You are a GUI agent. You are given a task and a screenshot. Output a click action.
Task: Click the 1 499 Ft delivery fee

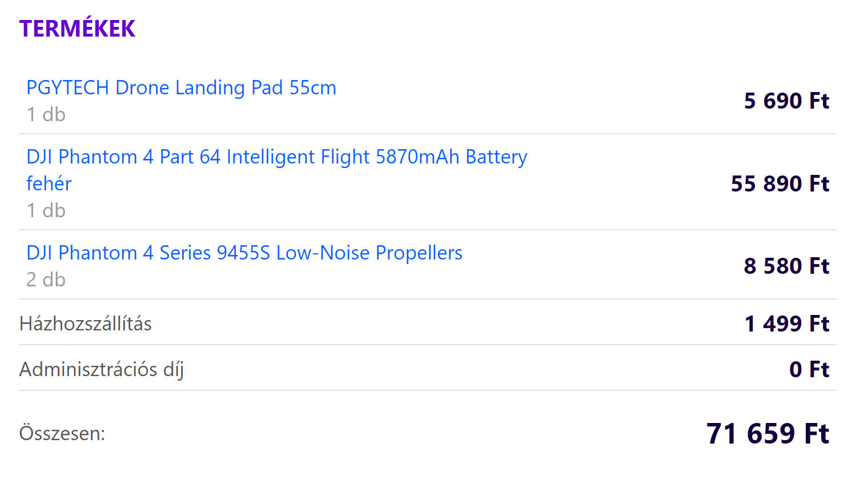coord(787,324)
